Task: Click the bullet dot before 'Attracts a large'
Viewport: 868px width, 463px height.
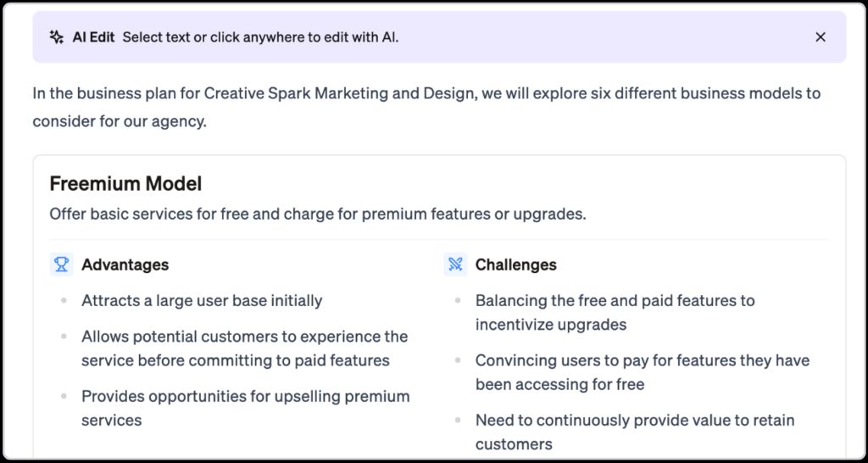Action: [x=64, y=301]
